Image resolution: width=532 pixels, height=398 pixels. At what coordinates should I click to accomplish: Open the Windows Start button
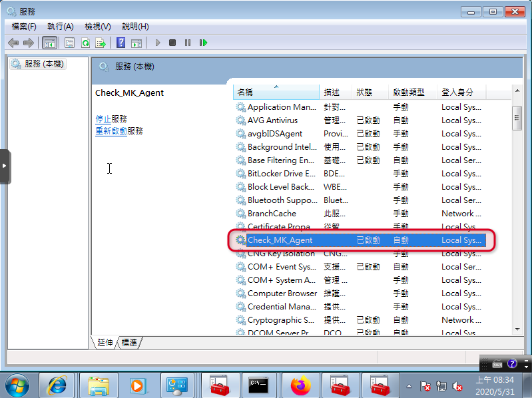[x=17, y=386]
